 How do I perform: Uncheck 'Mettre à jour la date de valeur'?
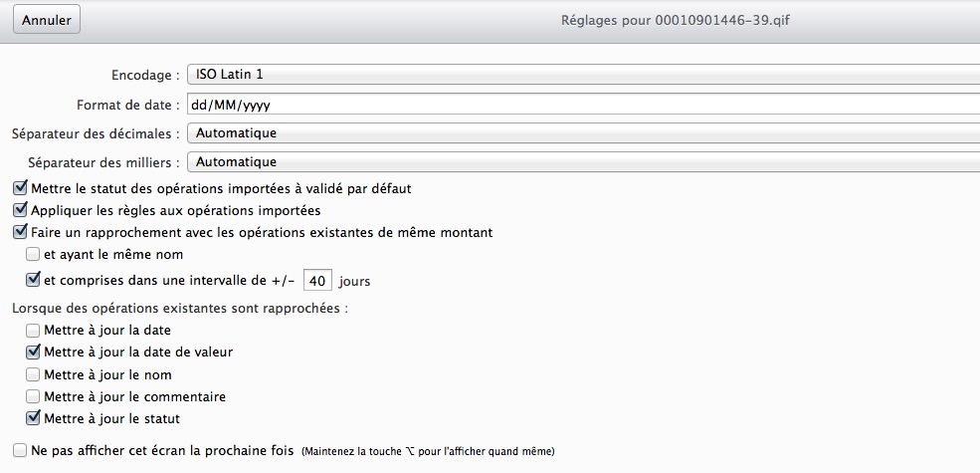[x=33, y=352]
